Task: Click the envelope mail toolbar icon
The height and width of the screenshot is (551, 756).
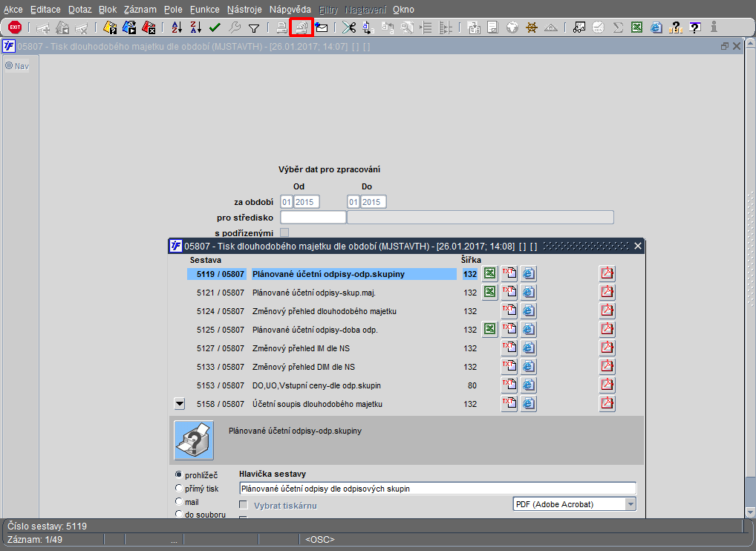Action: [x=321, y=27]
